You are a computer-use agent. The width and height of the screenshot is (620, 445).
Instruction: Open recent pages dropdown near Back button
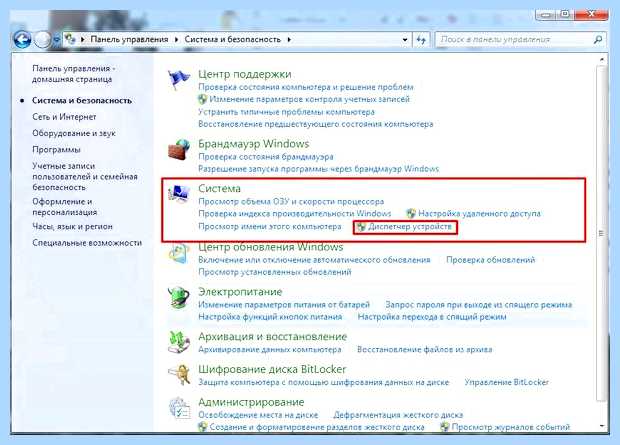[x=57, y=40]
